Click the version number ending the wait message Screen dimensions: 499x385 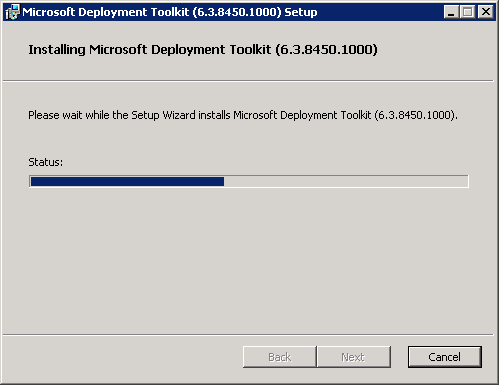pos(416,115)
